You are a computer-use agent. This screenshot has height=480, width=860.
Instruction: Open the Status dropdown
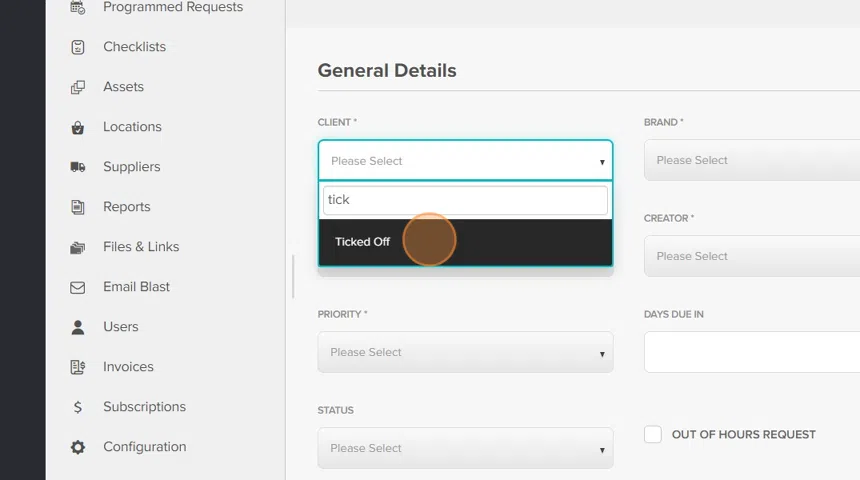point(465,448)
